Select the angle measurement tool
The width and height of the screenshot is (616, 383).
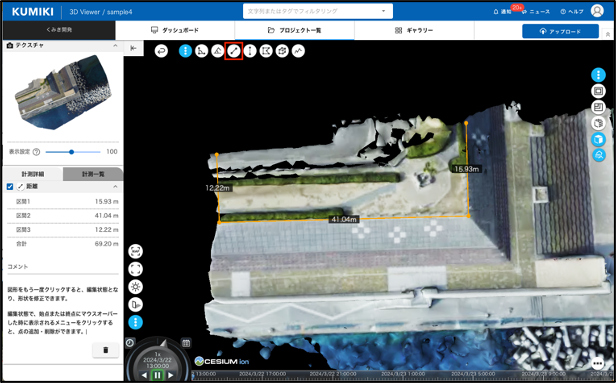click(202, 51)
